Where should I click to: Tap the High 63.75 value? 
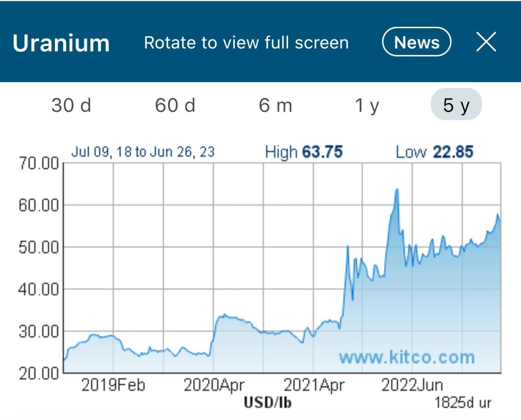(304, 152)
